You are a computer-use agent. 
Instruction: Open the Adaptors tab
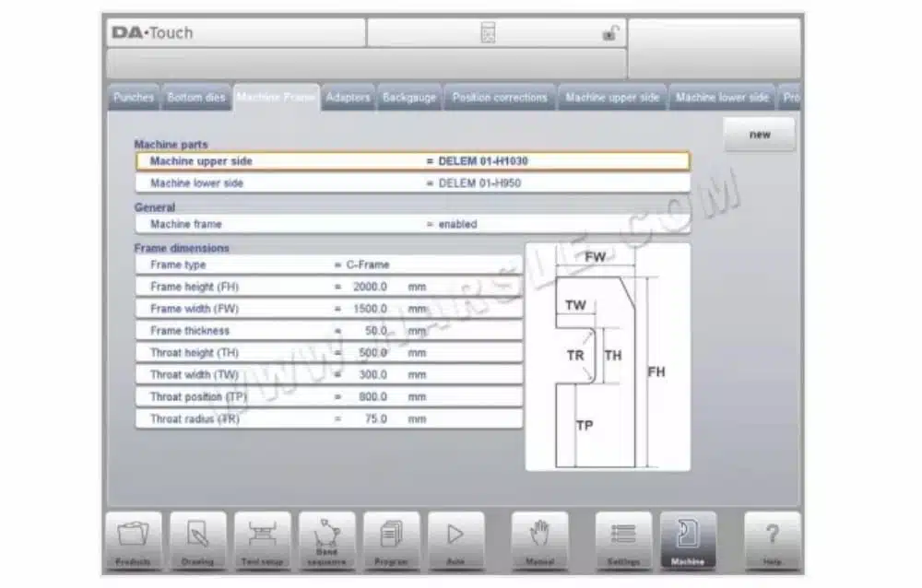tap(349, 98)
